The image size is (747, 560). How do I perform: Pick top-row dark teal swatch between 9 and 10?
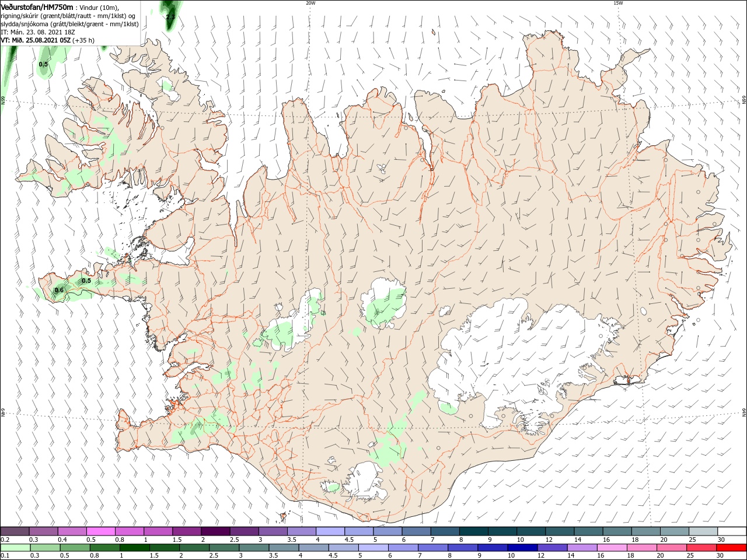click(502, 531)
